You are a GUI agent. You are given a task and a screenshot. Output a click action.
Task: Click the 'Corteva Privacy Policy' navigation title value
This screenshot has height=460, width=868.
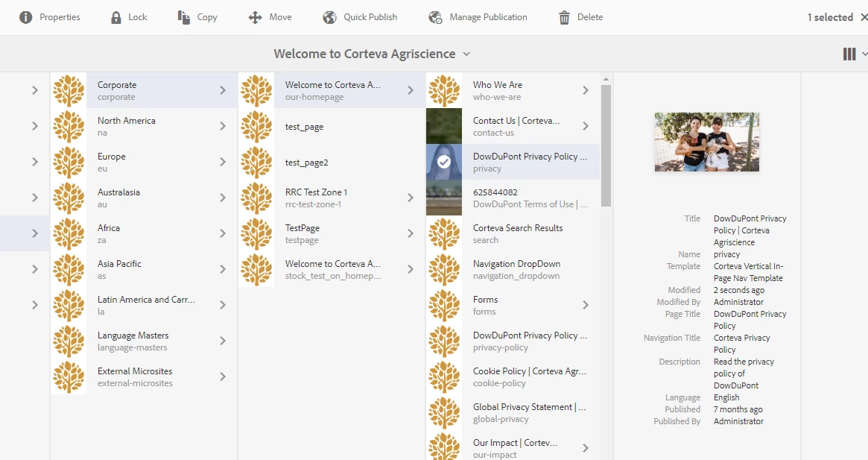tap(742, 344)
